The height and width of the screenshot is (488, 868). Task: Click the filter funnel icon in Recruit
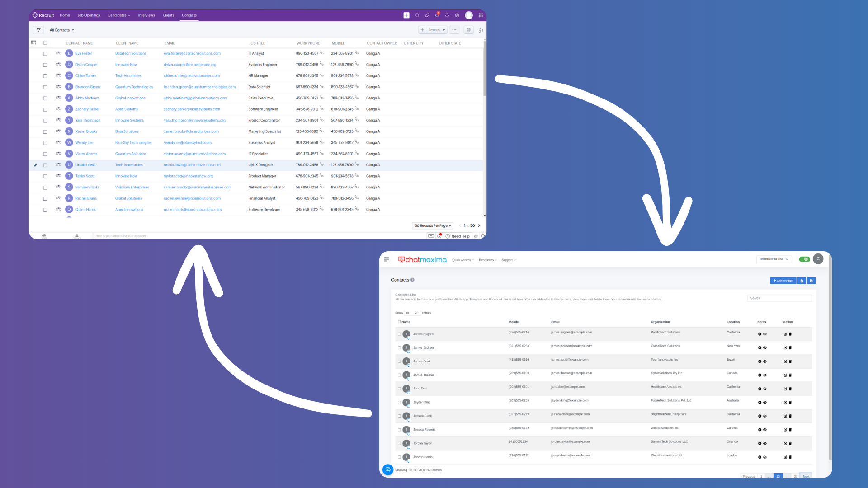[38, 30]
